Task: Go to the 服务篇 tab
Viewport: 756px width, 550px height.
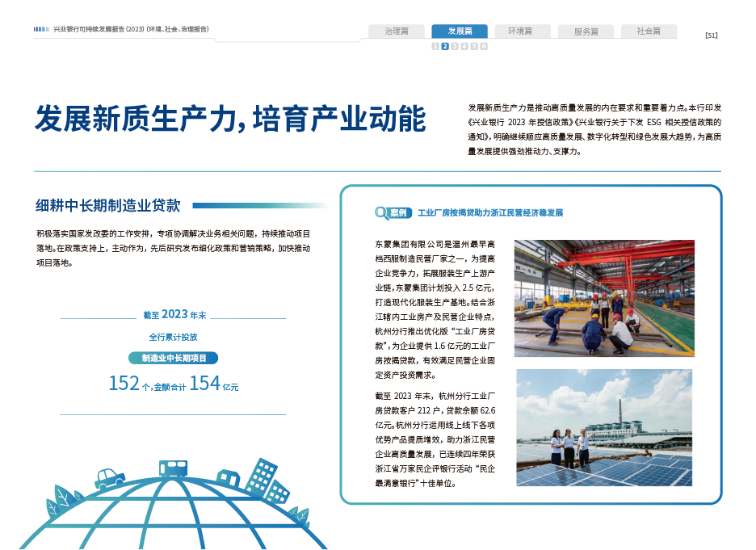Action: click(586, 31)
